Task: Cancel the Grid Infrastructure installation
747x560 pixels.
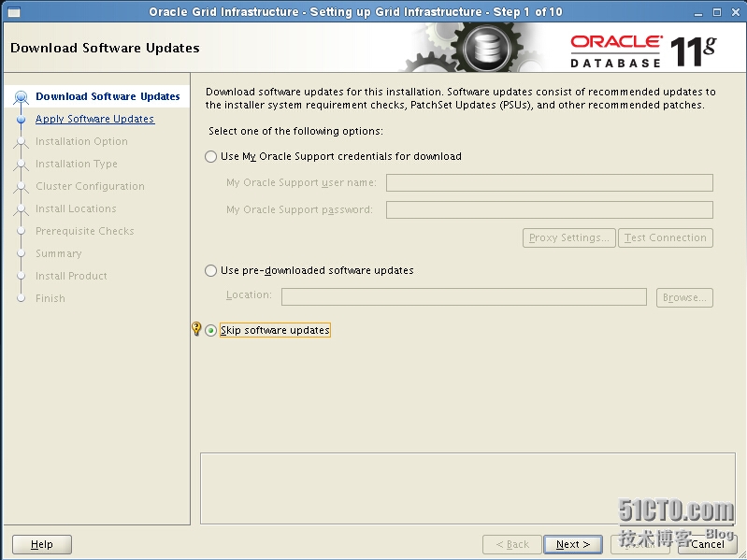Action: 708,544
